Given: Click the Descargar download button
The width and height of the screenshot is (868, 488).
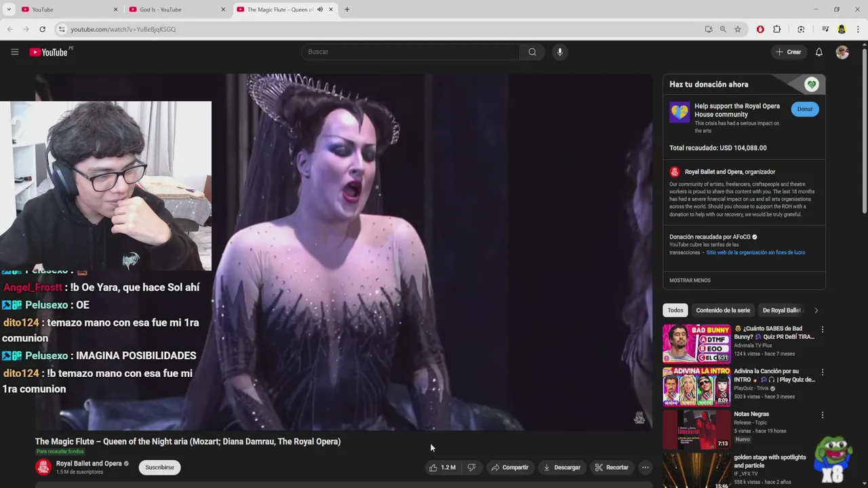Looking at the screenshot, I should pyautogui.click(x=562, y=467).
